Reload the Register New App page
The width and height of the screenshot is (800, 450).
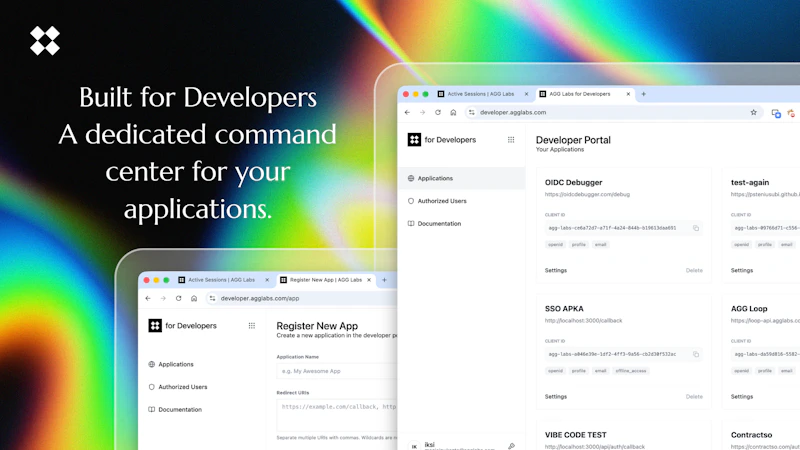coord(179,298)
